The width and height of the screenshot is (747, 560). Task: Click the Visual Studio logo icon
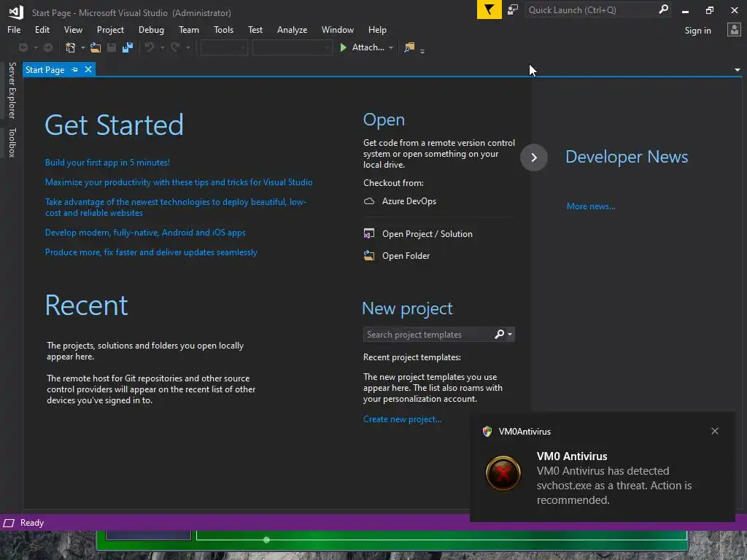click(16, 12)
